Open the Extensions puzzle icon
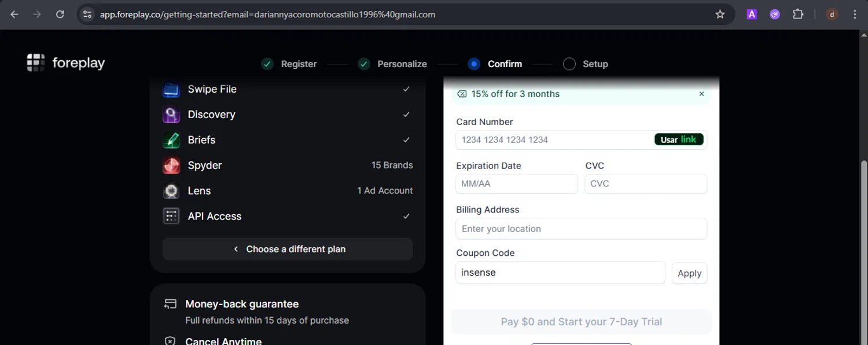 (798, 14)
